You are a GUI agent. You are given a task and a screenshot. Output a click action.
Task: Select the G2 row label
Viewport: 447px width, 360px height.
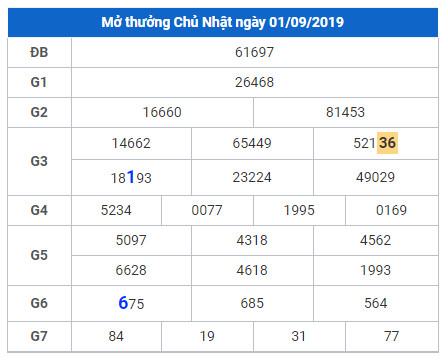pyautogui.click(x=39, y=112)
